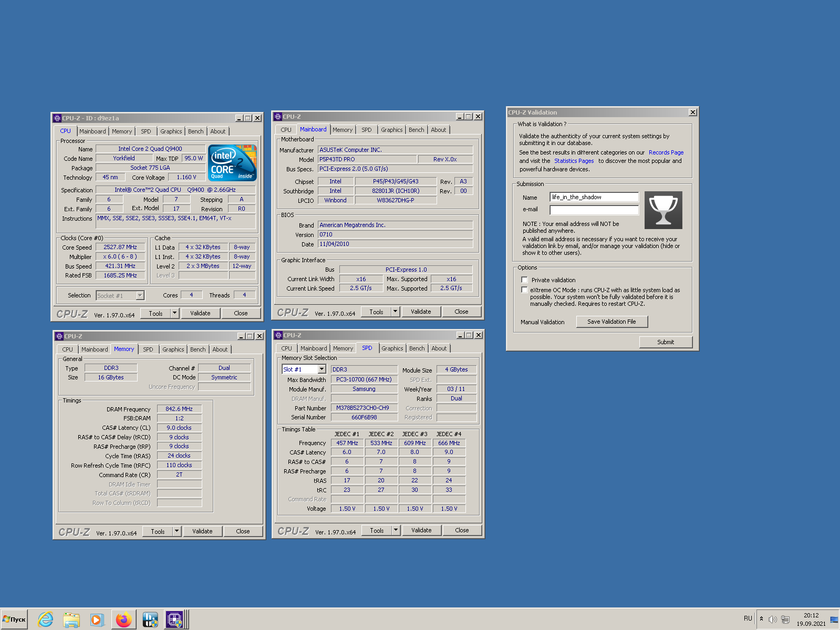Launch Windows Media Player from taskbar

(97, 619)
